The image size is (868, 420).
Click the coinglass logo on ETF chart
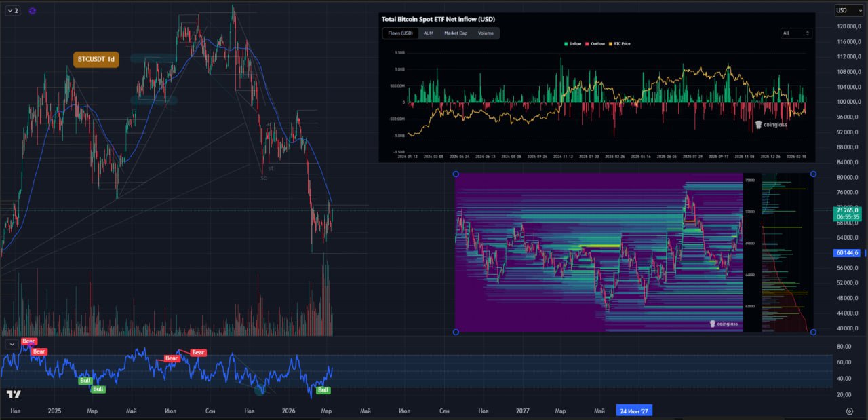(x=772, y=125)
